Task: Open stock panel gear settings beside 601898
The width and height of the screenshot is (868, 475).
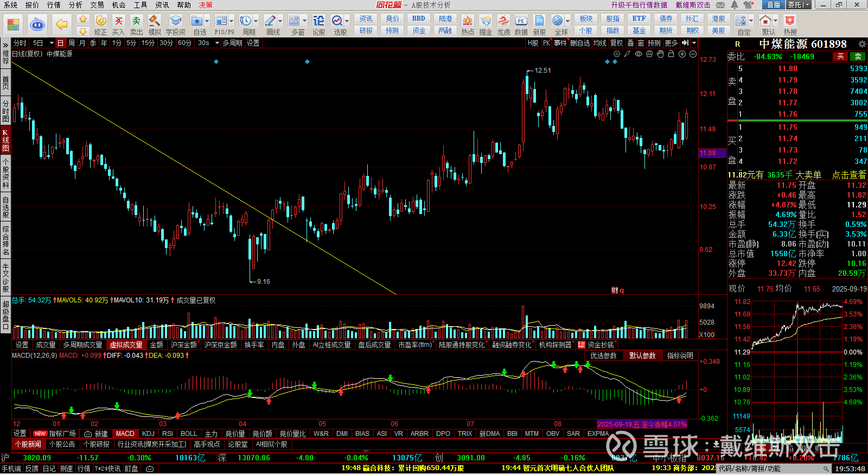Action: coord(862,44)
